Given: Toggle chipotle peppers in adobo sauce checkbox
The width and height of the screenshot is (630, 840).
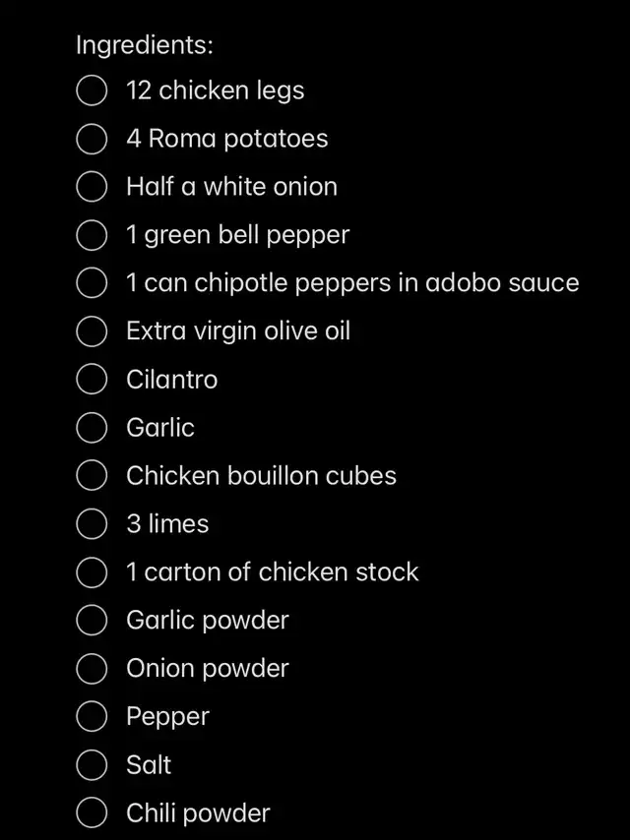Looking at the screenshot, I should (x=92, y=283).
